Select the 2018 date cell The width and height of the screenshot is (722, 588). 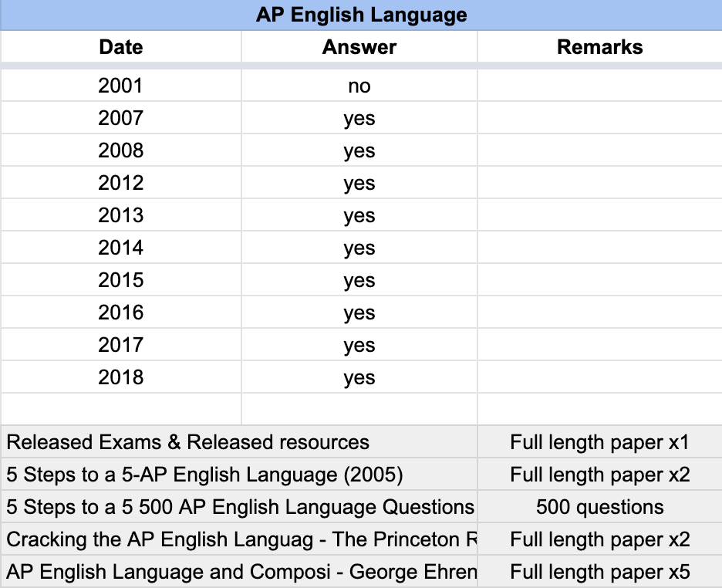pyautogui.click(x=120, y=377)
